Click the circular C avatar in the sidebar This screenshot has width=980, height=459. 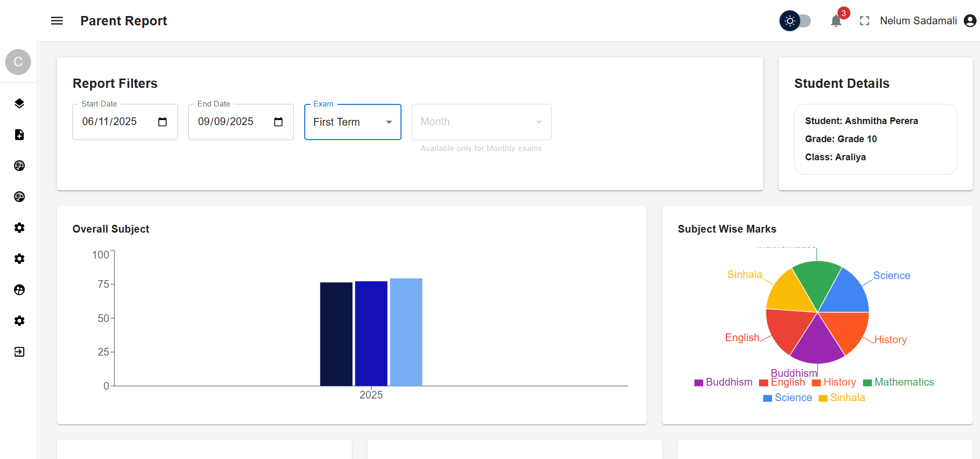pos(18,62)
